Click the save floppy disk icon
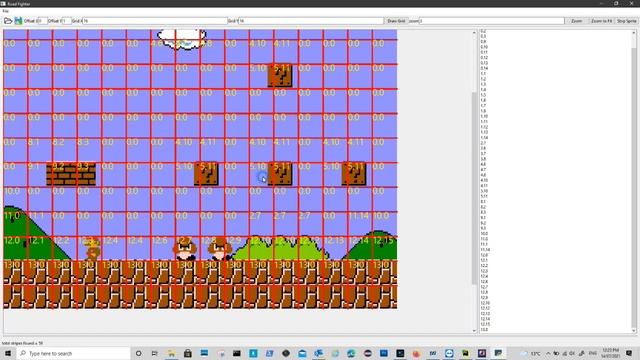Image resolution: width=640 pixels, height=360 pixels. (x=18, y=20)
